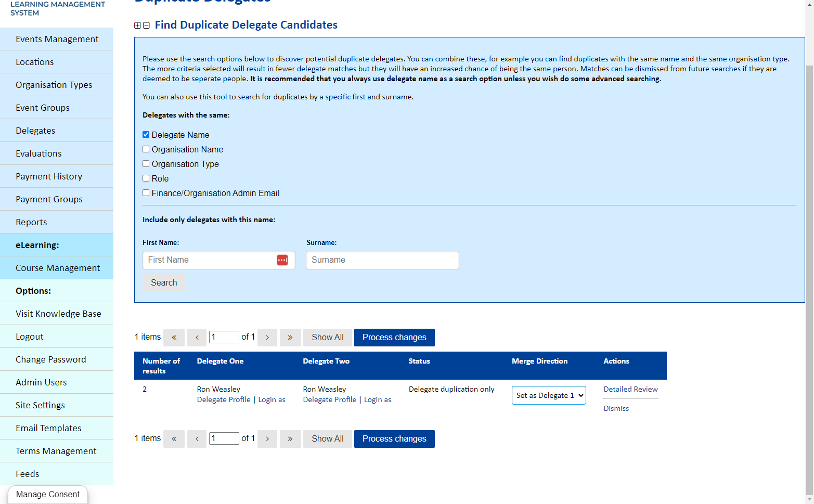Click the top page number field

click(x=224, y=337)
